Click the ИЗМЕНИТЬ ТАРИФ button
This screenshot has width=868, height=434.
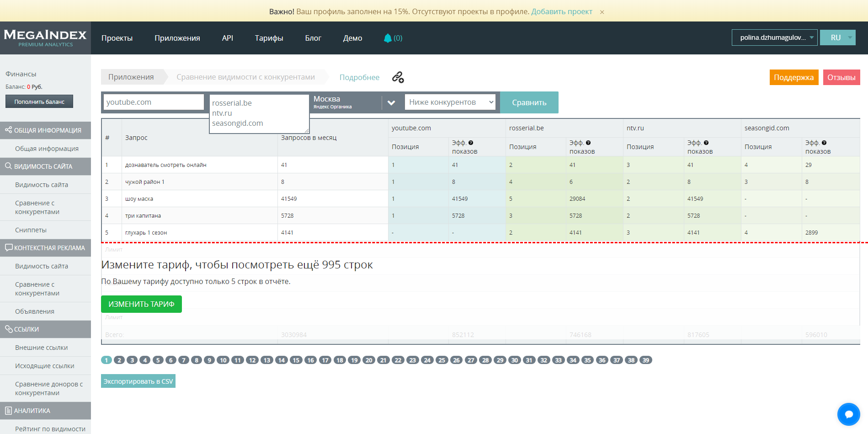point(141,304)
